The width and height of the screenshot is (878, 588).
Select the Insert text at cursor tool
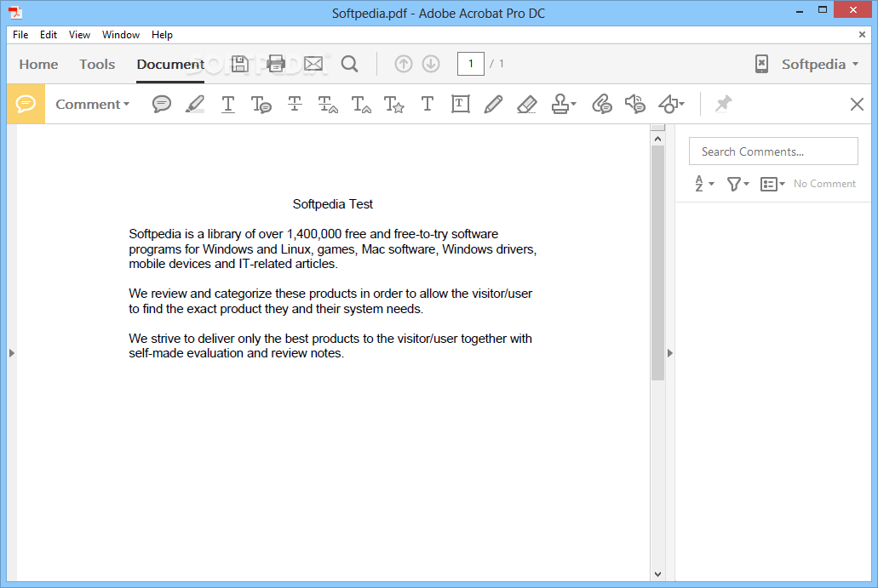[361, 104]
